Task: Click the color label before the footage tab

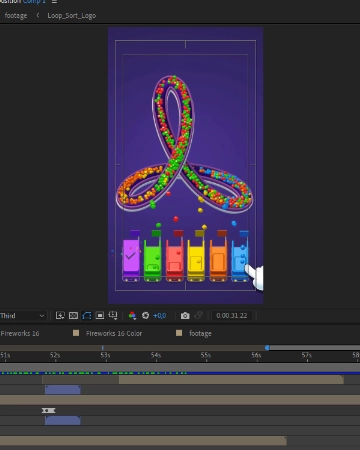Action: (x=179, y=333)
